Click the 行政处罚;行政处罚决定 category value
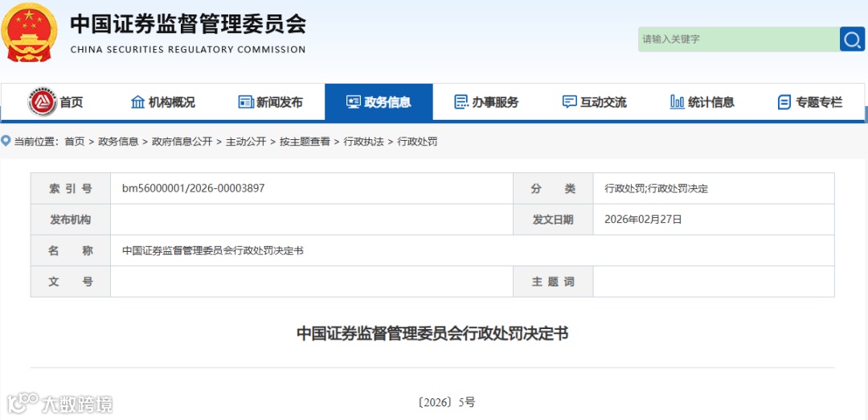 (x=657, y=189)
